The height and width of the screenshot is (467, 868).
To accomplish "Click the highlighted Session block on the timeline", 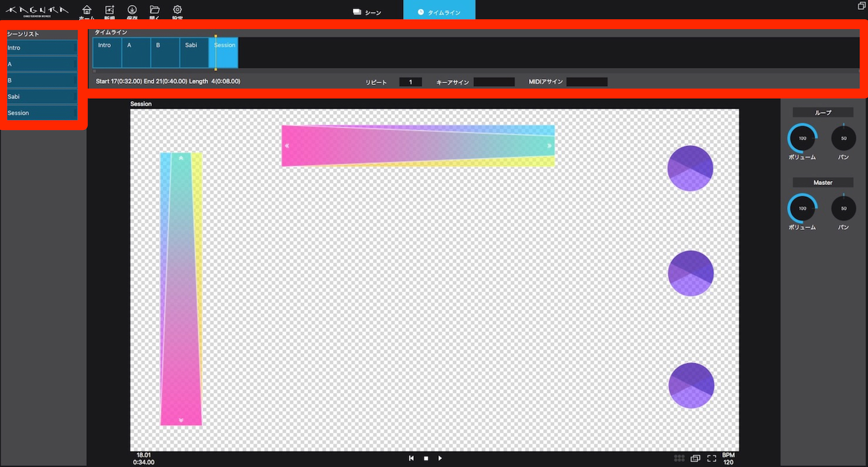I will click(x=223, y=53).
